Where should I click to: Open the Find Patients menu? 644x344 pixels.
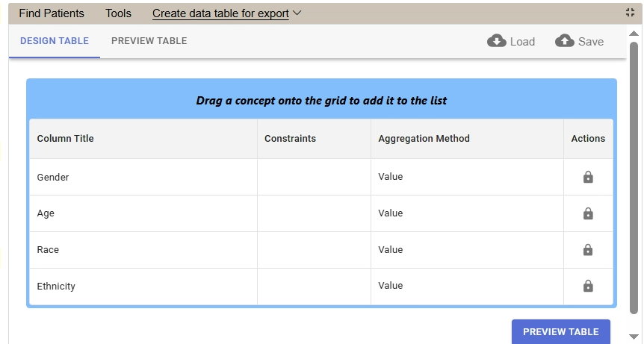click(x=52, y=13)
